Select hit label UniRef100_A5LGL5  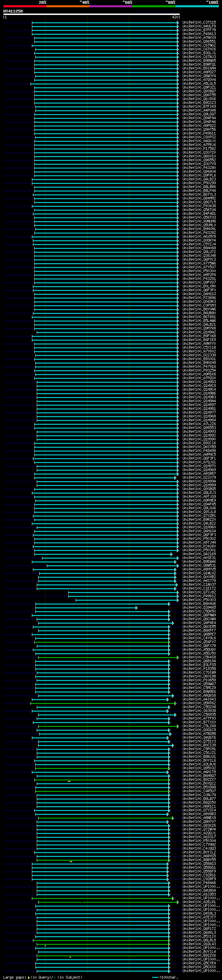[199, 84]
